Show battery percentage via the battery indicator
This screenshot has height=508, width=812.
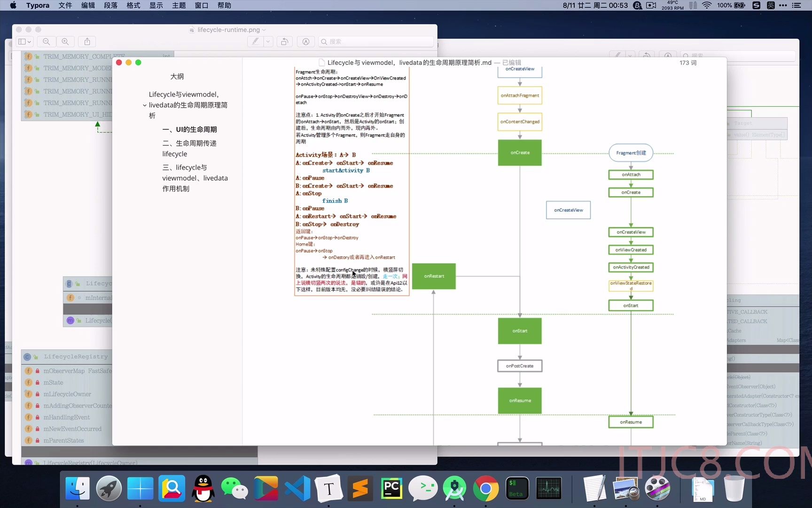pos(731,5)
